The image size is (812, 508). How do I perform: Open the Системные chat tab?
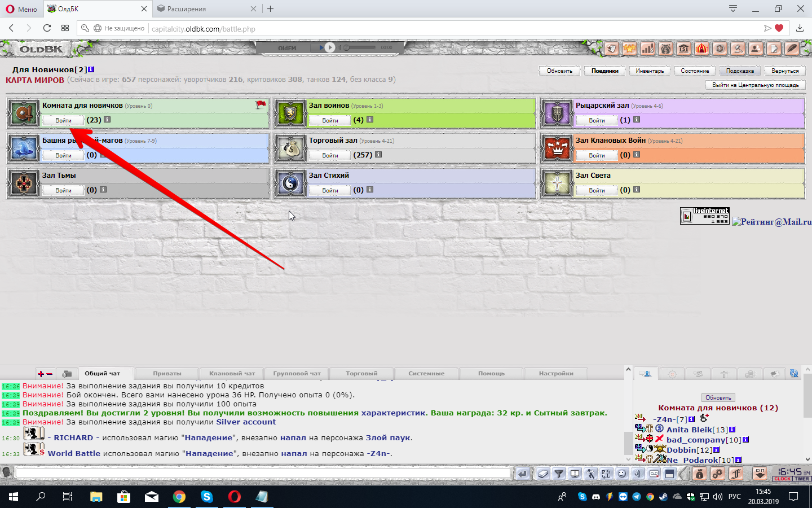click(x=426, y=374)
